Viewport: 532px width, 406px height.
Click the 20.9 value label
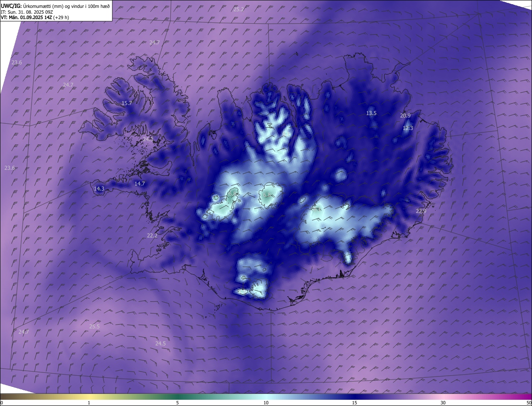[405, 115]
